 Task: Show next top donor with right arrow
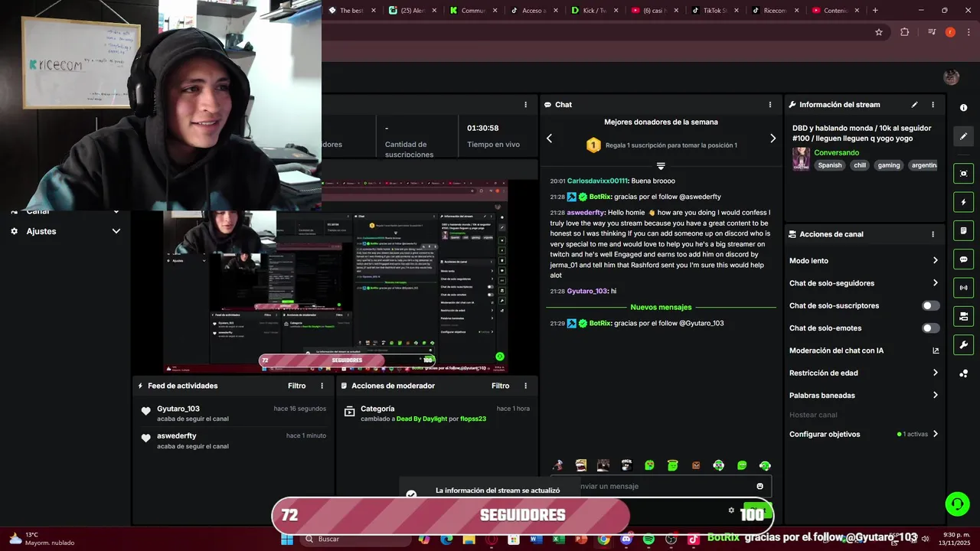tap(773, 139)
